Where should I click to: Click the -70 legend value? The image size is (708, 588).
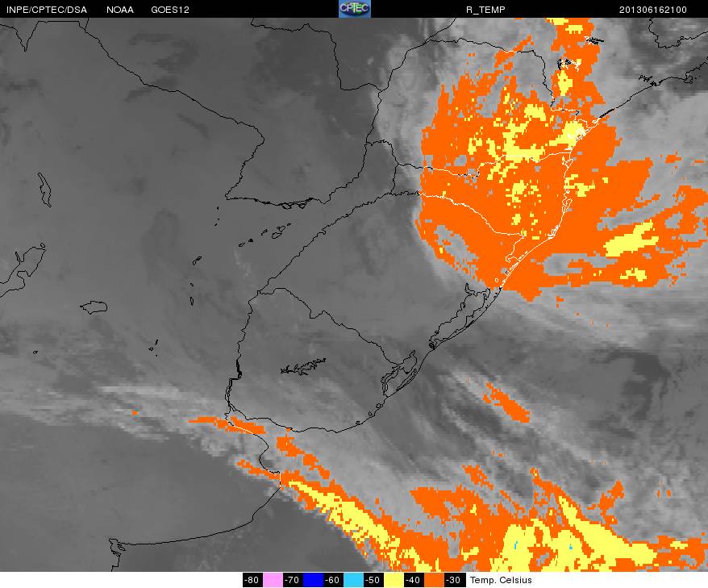(293, 580)
